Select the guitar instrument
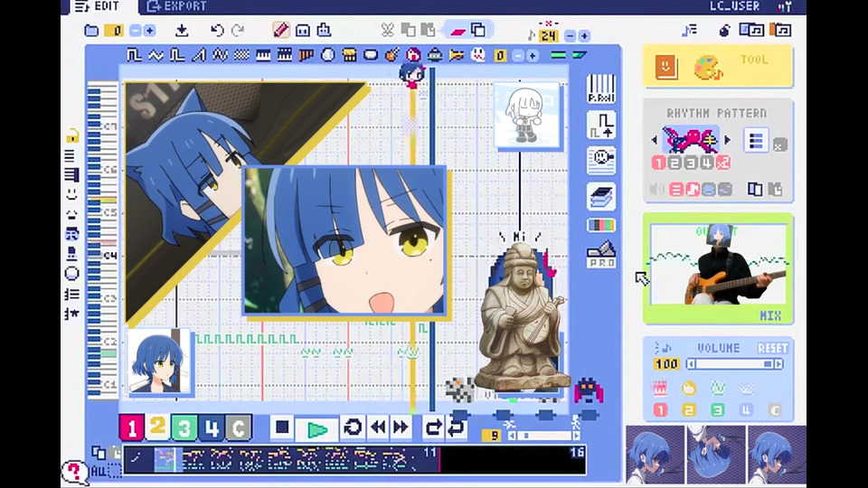Image resolution: width=868 pixels, height=488 pixels. tap(392, 55)
